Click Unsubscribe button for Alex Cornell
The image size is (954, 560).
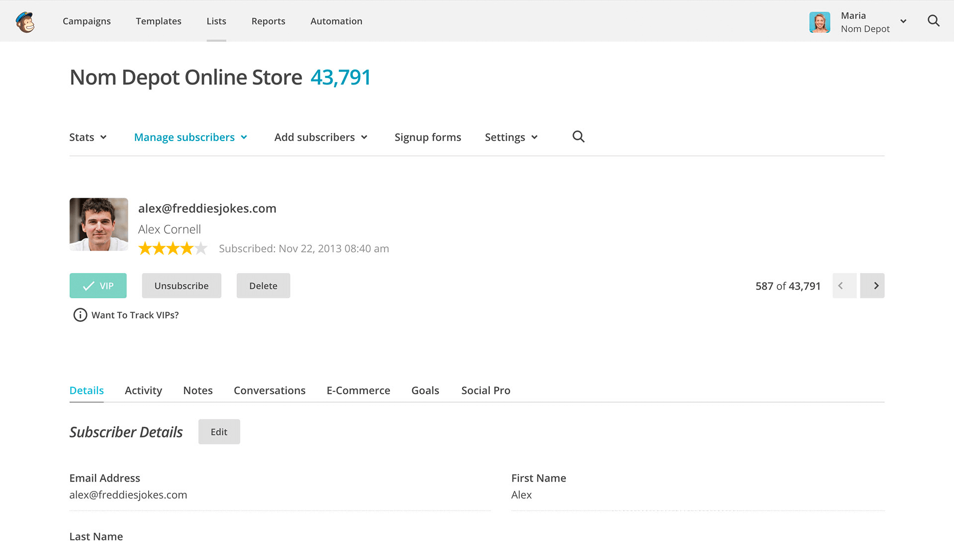click(x=181, y=285)
